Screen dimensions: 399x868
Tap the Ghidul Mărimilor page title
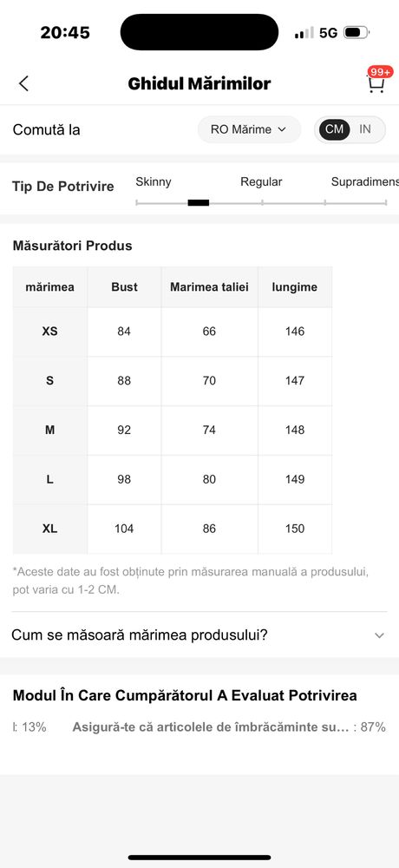[x=199, y=83]
